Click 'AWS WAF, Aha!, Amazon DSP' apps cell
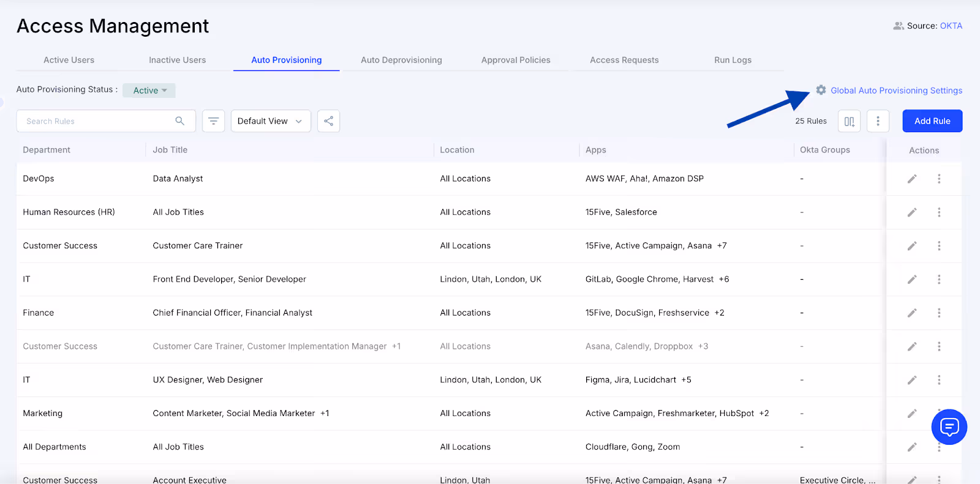This screenshot has width=980, height=484. 644,179
